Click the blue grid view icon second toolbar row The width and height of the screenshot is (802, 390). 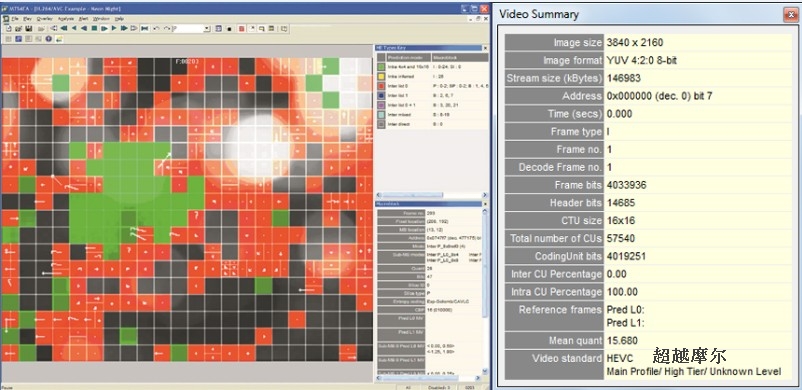[x=18, y=39]
